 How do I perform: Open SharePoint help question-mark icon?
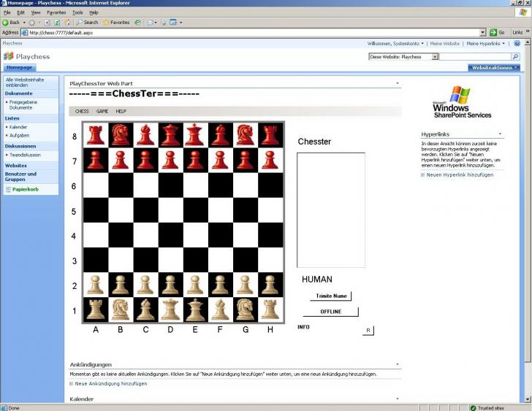[x=517, y=43]
